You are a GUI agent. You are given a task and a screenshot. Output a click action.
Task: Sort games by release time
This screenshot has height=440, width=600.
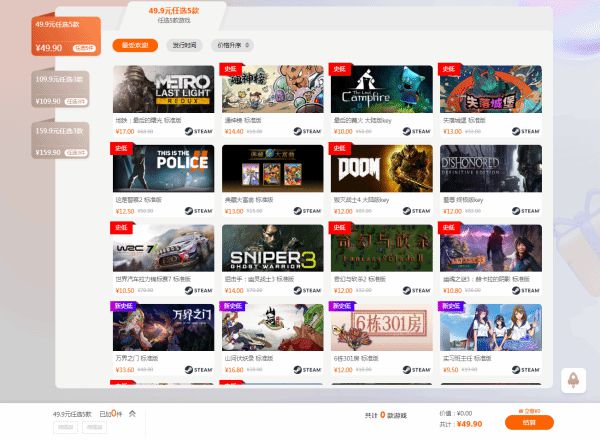pos(184,45)
